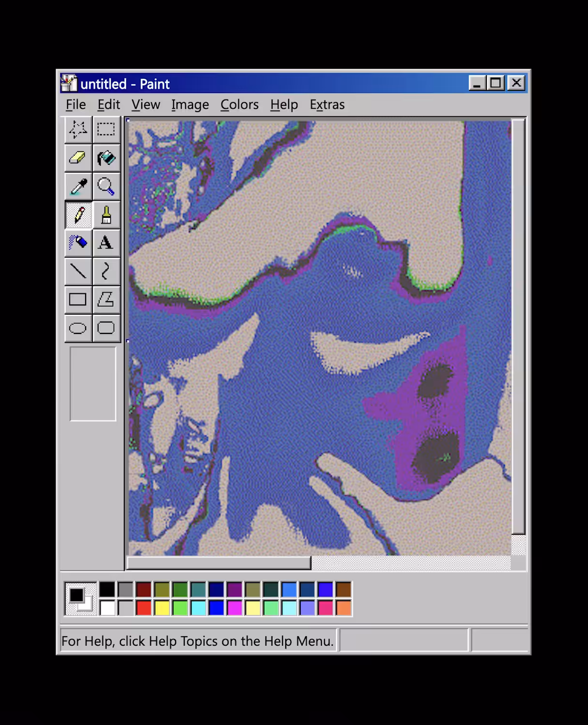
Task: Pick the dark gray palette swatch
Action: pos(126,590)
